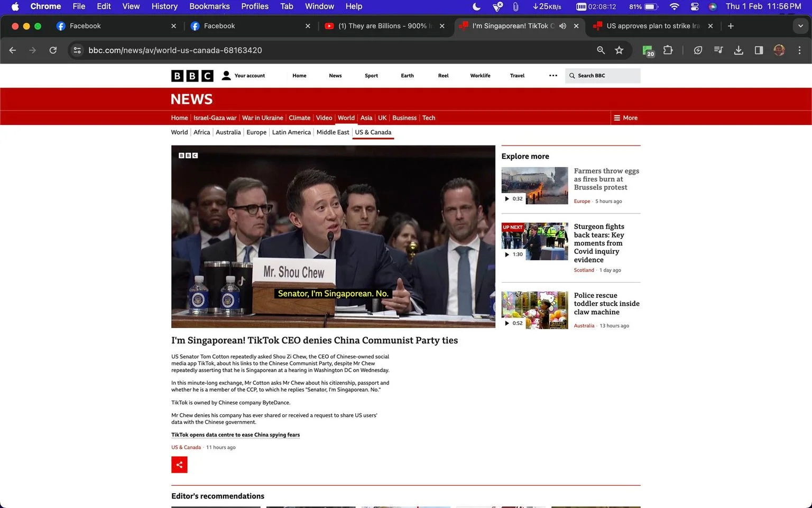Open the Chrome downloads icon
This screenshot has width=812, height=508.
[739, 50]
